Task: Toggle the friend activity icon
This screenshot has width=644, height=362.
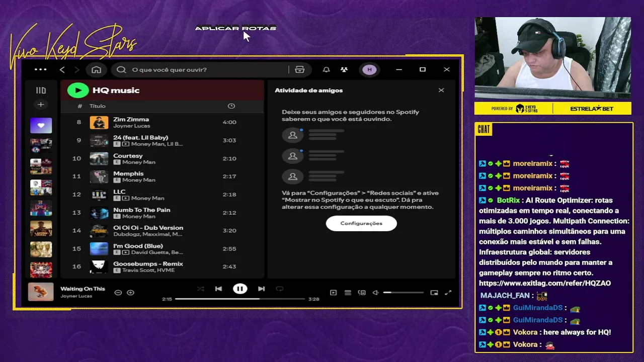Action: coord(344,69)
